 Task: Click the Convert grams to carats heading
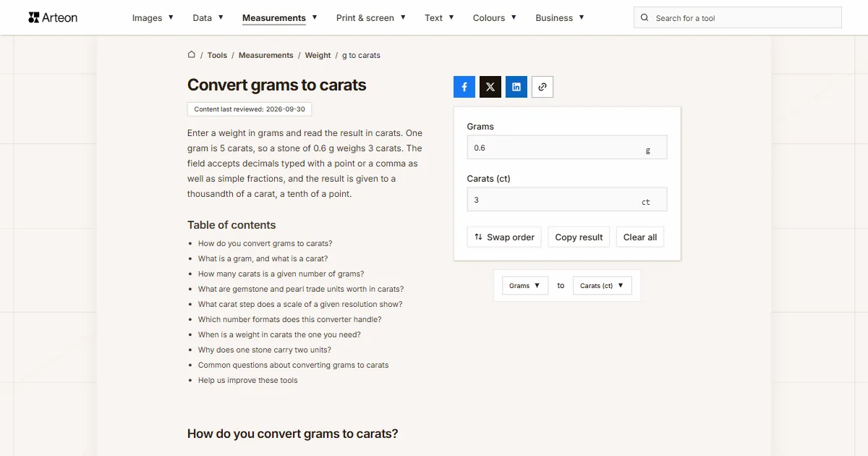tap(277, 85)
